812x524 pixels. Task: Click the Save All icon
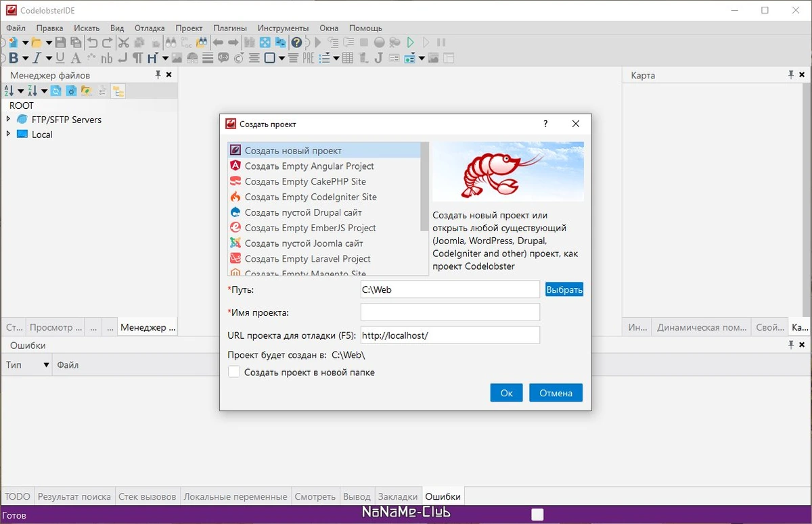76,43
